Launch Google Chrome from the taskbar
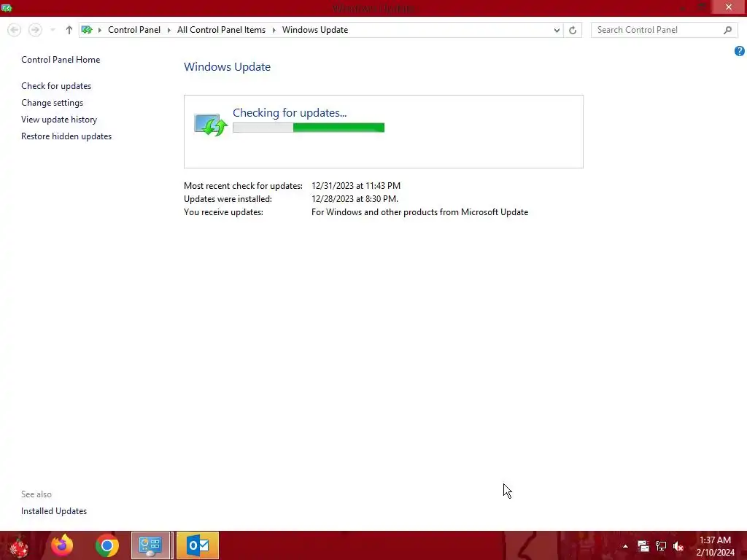747x560 pixels. click(x=107, y=545)
